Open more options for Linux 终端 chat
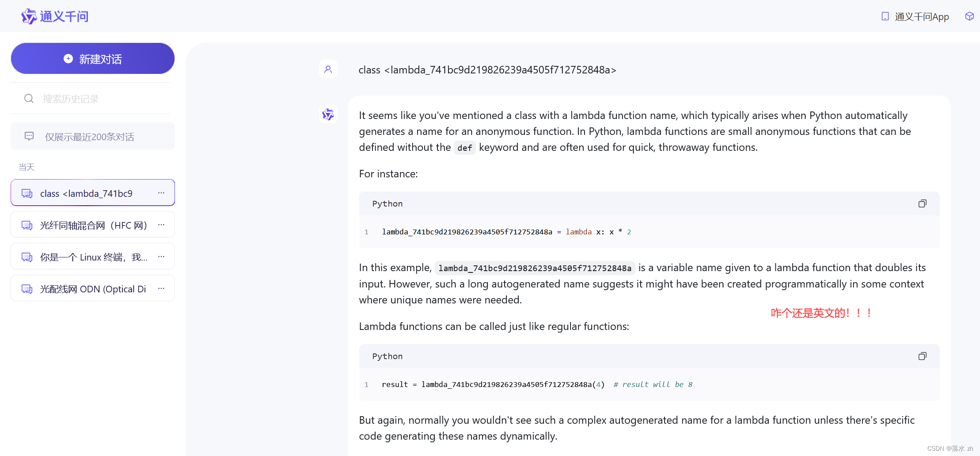The height and width of the screenshot is (456, 980). pos(161,257)
